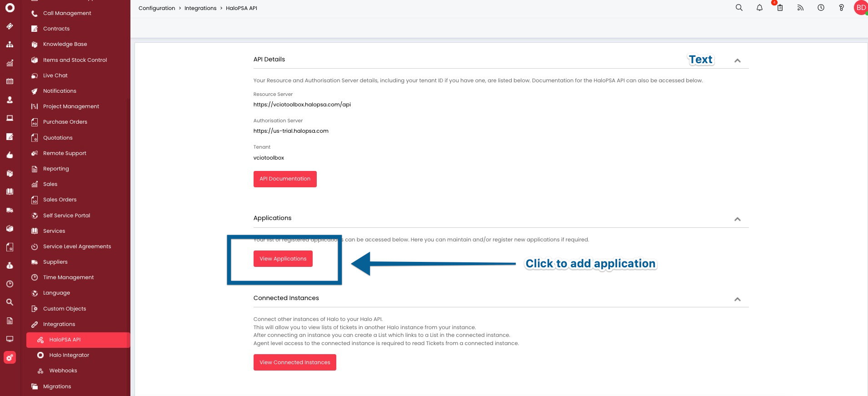Open Purchase Orders settings

click(x=65, y=122)
